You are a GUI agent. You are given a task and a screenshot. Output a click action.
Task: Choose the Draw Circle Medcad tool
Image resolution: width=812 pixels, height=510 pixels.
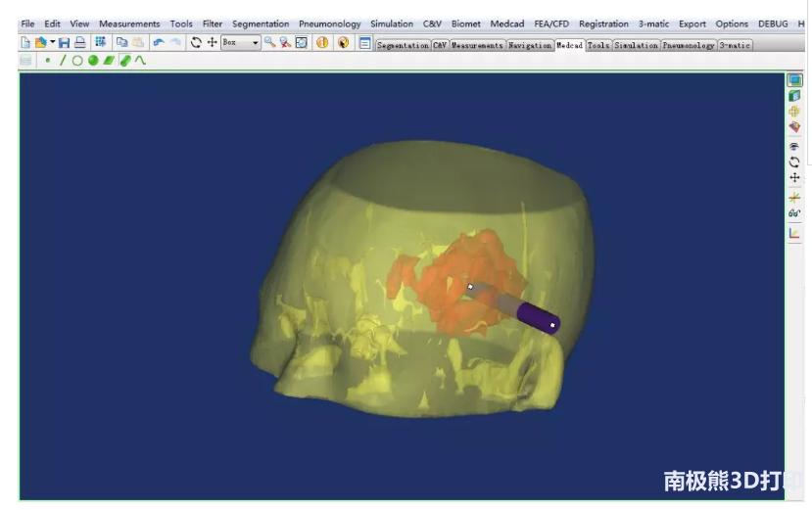pyautogui.click(x=77, y=61)
